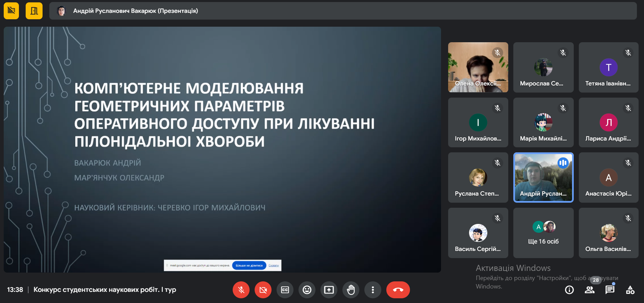644x303 pixels.
Task: Click the shared presentation slide
Action: pyautogui.click(x=222, y=149)
